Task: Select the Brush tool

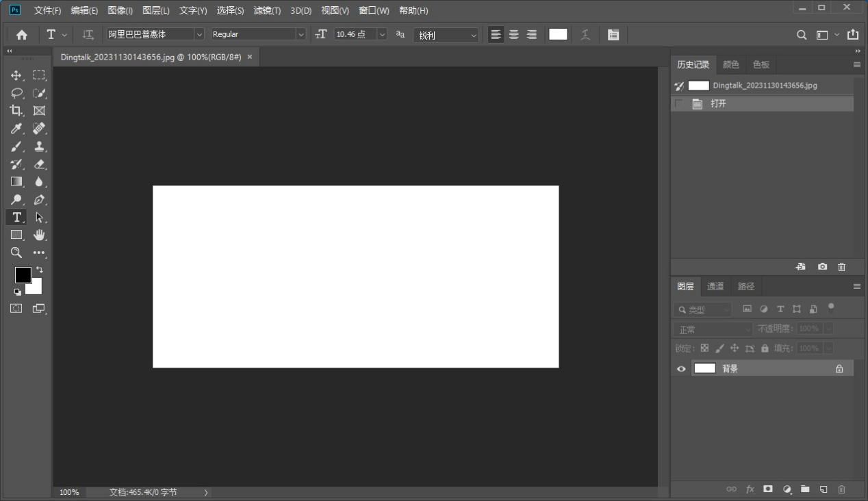Action: 16,146
